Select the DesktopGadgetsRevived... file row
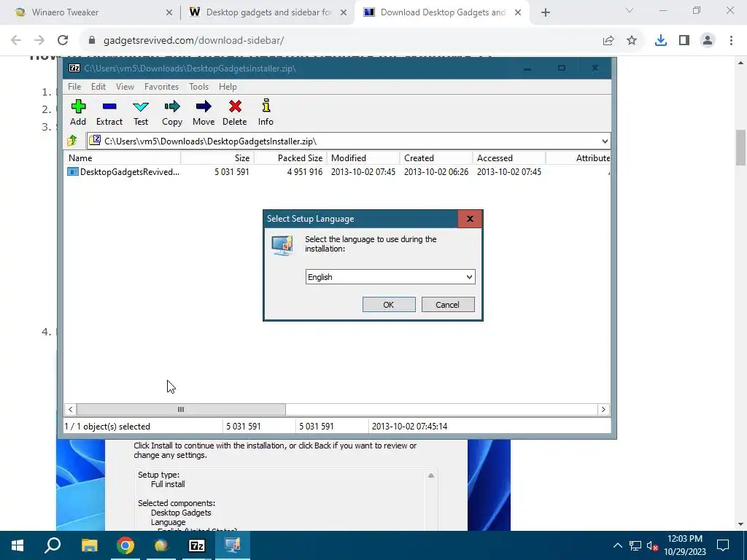747x560 pixels. pyautogui.click(x=337, y=172)
